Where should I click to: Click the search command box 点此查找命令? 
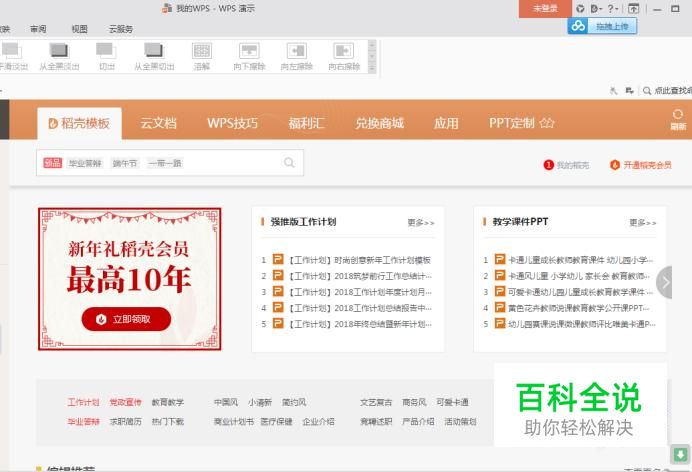tap(668, 90)
